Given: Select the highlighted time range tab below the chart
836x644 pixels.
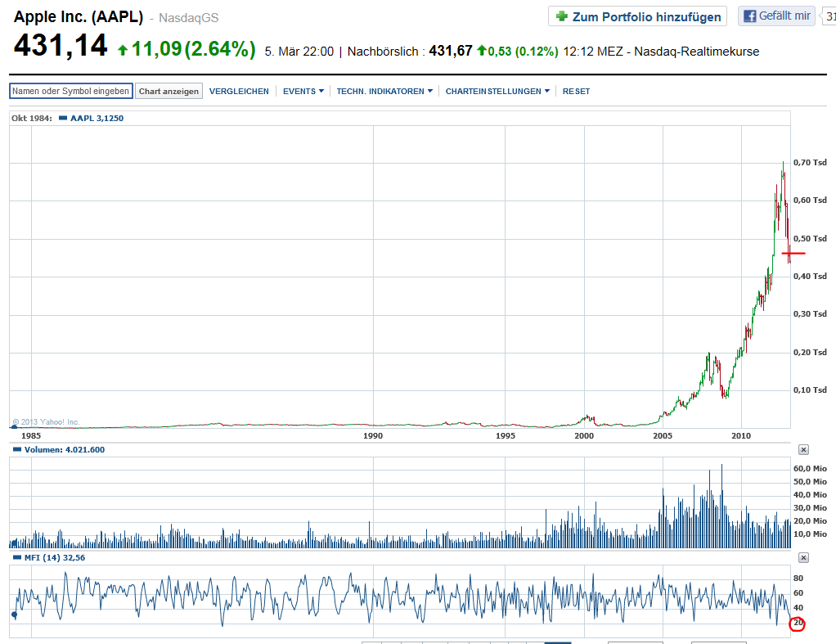Looking at the screenshot, I should pyautogui.click(x=561, y=642).
